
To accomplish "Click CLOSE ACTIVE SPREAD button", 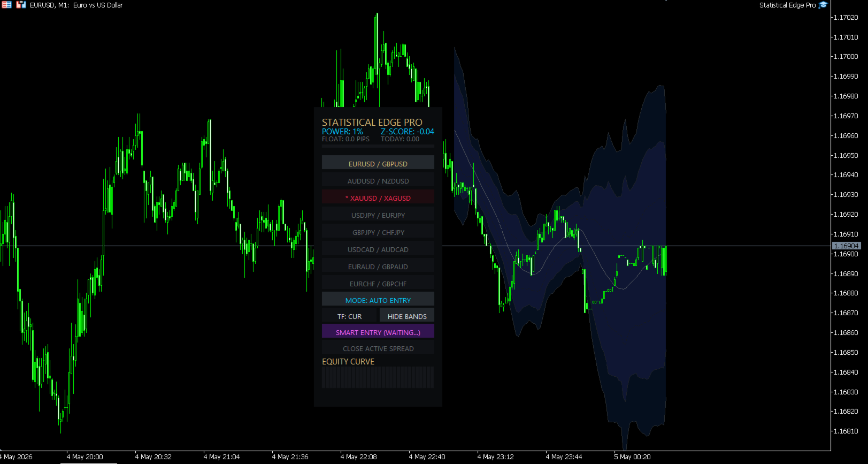I will click(378, 348).
